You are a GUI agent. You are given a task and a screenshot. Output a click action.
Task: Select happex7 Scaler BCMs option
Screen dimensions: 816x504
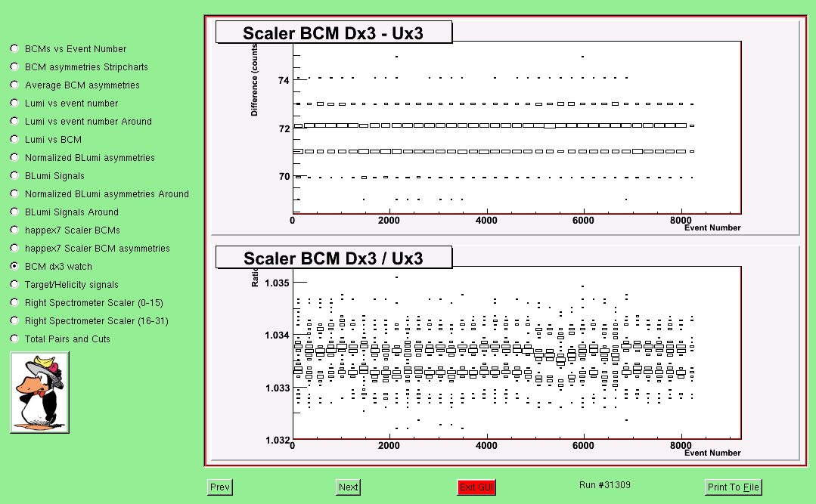65,230
